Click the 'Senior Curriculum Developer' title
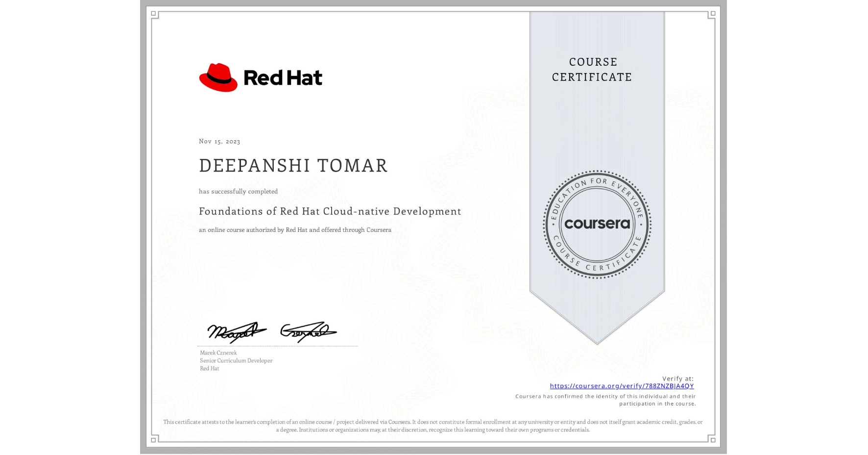 click(x=236, y=360)
